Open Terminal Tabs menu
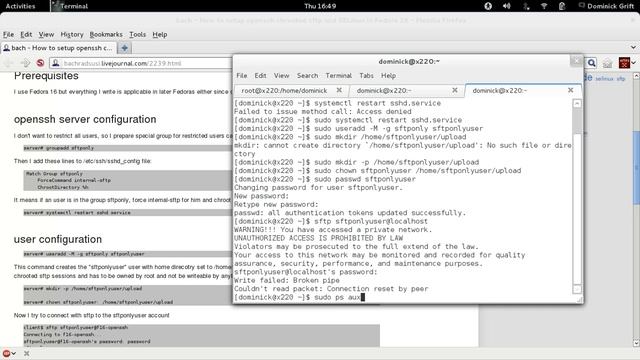The height and width of the screenshot is (360, 640). 366,76
